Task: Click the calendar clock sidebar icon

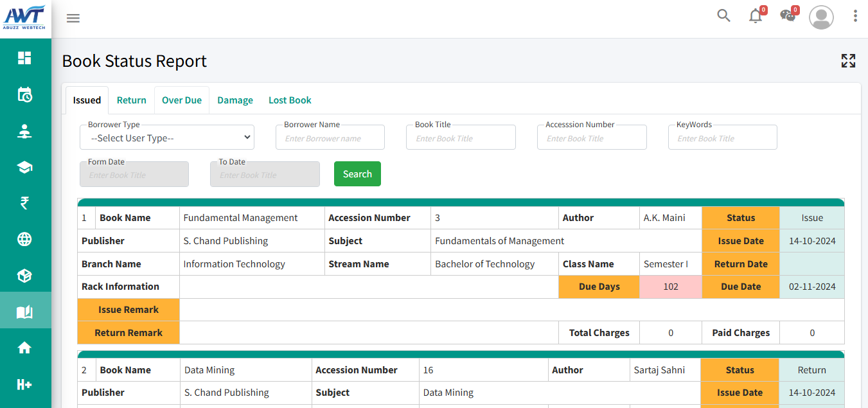Action: (24, 94)
